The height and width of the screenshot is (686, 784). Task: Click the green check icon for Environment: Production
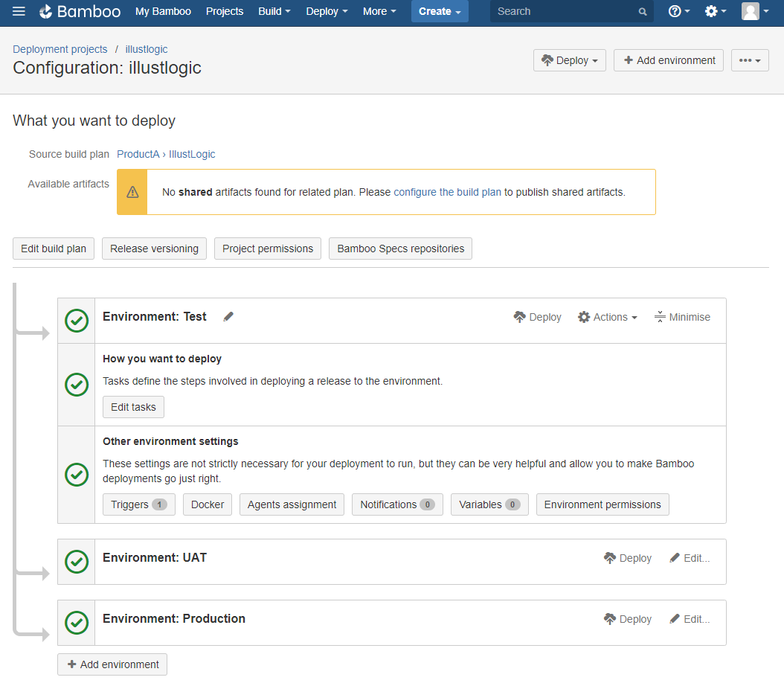(x=77, y=623)
